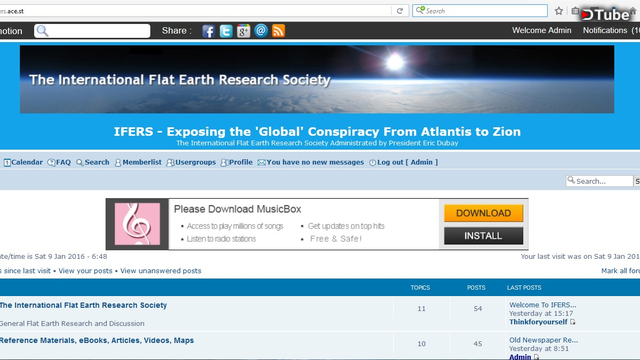The image size is (640, 360).
Task: Open the FAQ menu link
Action: tap(59, 162)
